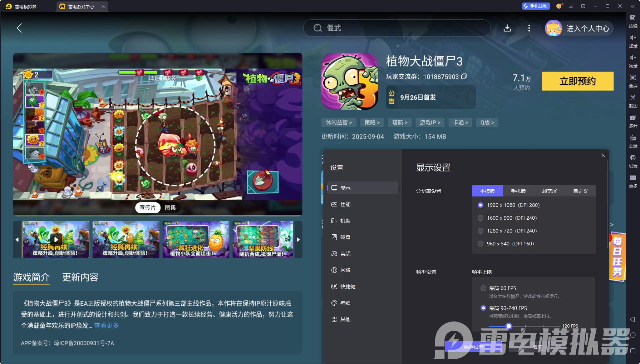Switch to the 平板版 resolution tab
The image size is (640, 364).
tap(487, 191)
